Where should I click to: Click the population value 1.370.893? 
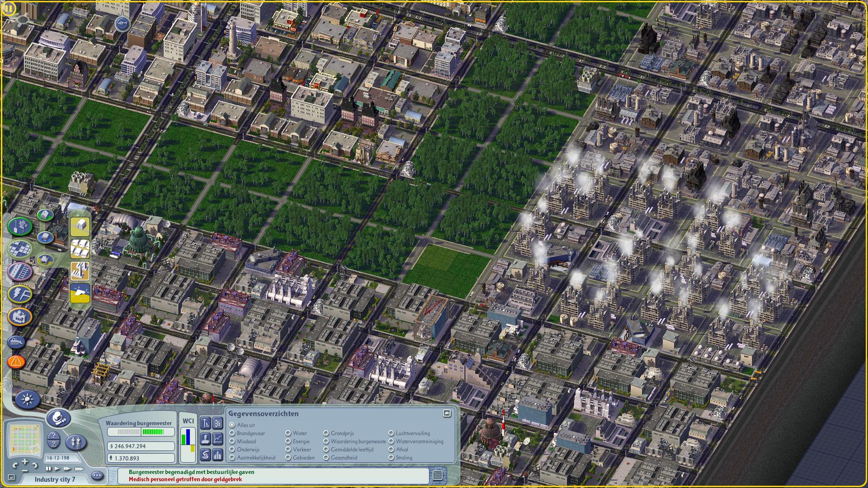coord(141,458)
